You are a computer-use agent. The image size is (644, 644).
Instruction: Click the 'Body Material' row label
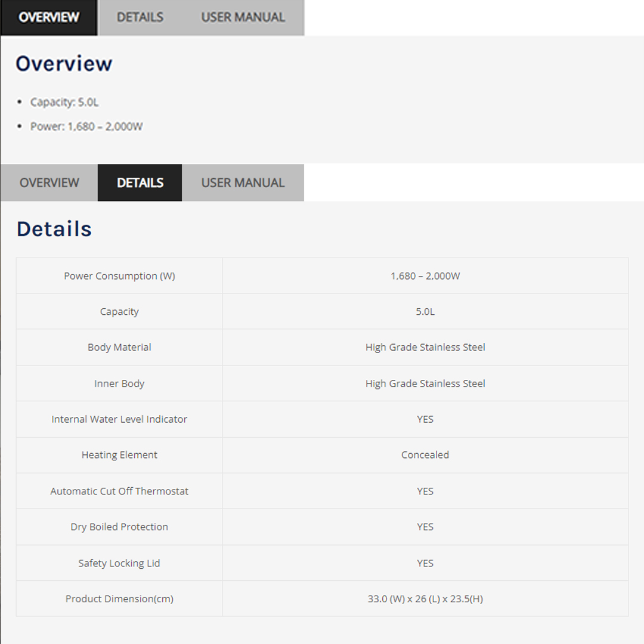119,347
